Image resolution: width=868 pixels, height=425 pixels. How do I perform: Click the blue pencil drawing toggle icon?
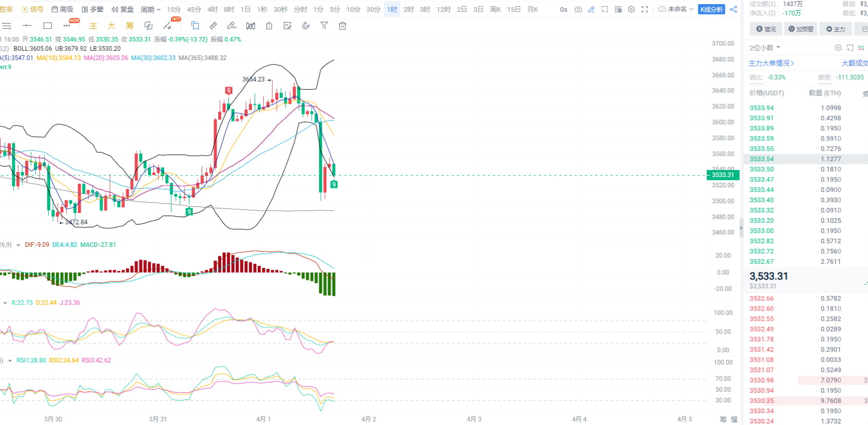tap(591, 9)
